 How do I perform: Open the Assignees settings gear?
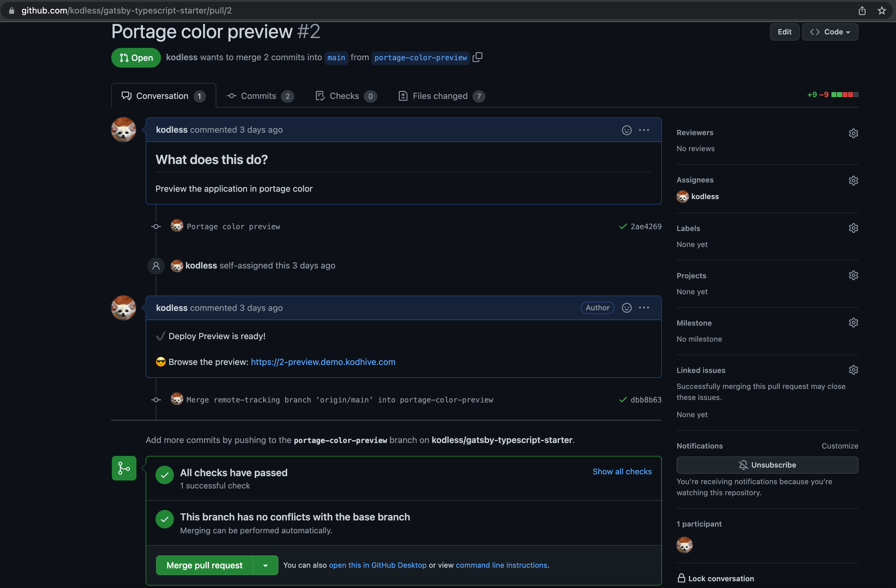853,180
